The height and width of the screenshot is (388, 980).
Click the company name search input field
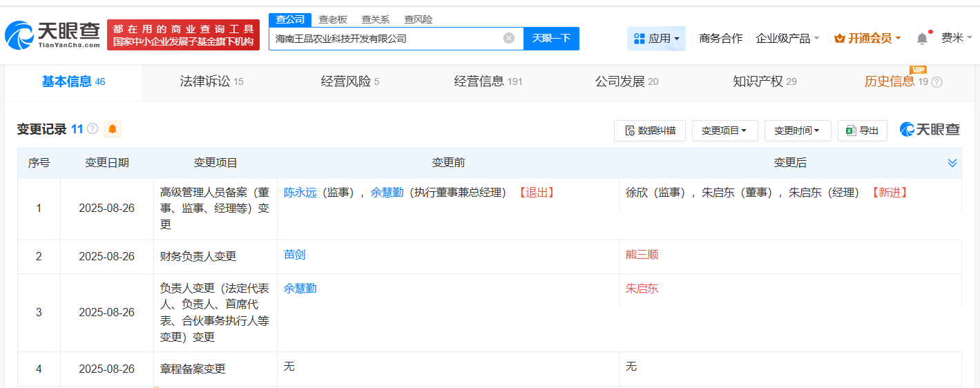point(383,39)
